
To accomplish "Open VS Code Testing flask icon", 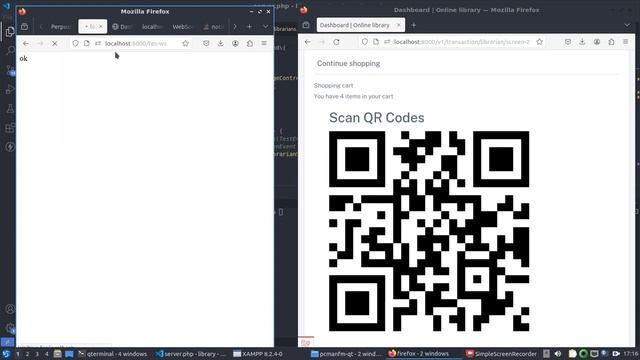I will click(10, 109).
